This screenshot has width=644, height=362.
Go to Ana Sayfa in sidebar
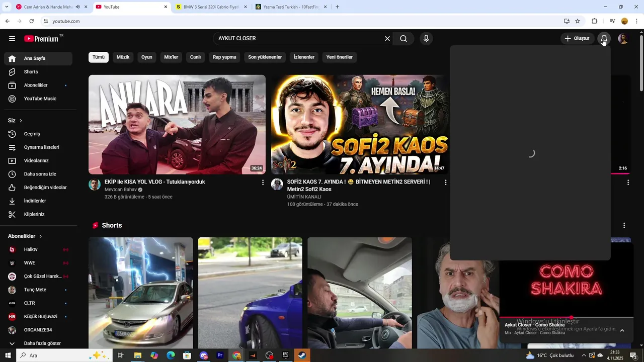(38, 58)
